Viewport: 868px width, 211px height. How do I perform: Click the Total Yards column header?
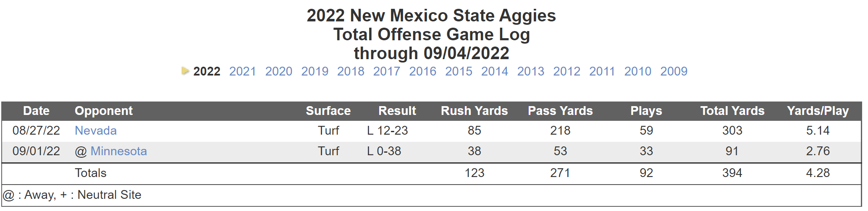pos(732,111)
